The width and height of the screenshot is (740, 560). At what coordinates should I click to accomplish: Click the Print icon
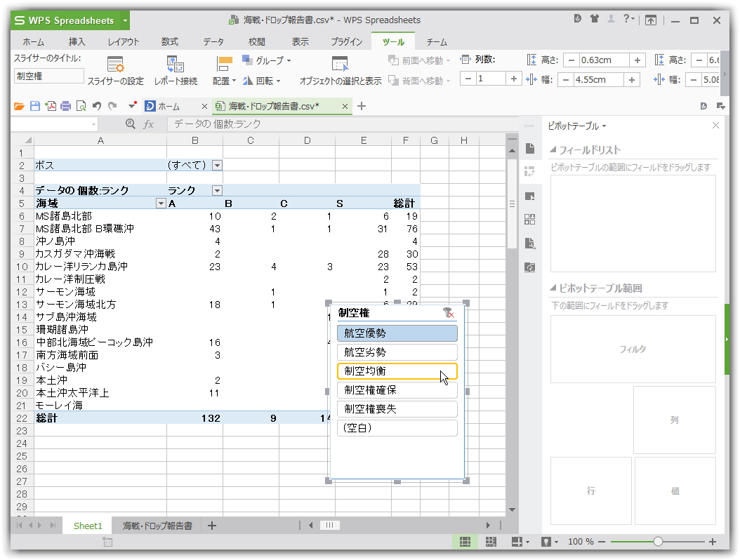coord(65,106)
